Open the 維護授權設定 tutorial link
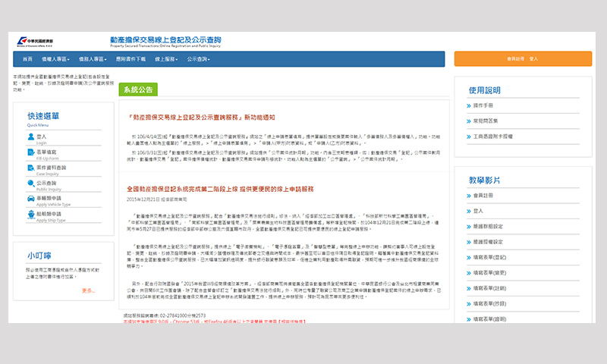This screenshot has width=607, height=364. point(488,242)
